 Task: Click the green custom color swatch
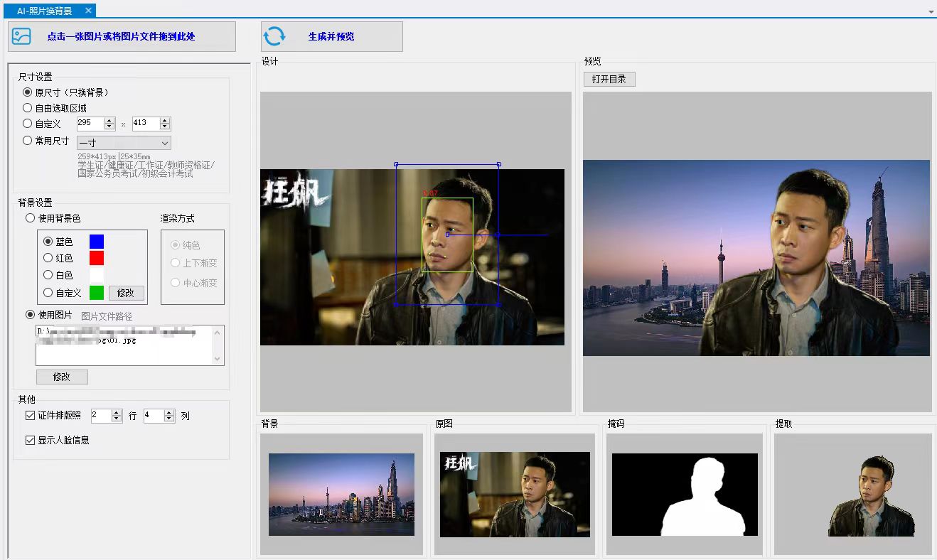click(x=97, y=293)
